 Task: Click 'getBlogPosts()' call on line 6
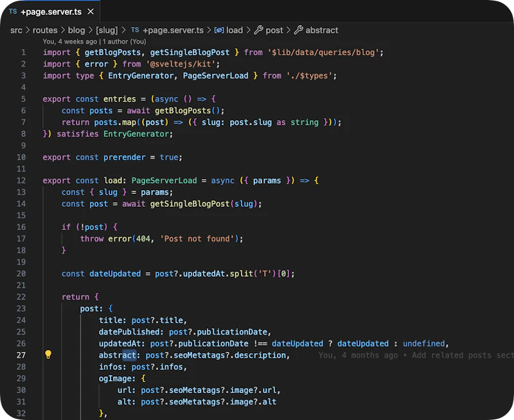click(x=187, y=110)
